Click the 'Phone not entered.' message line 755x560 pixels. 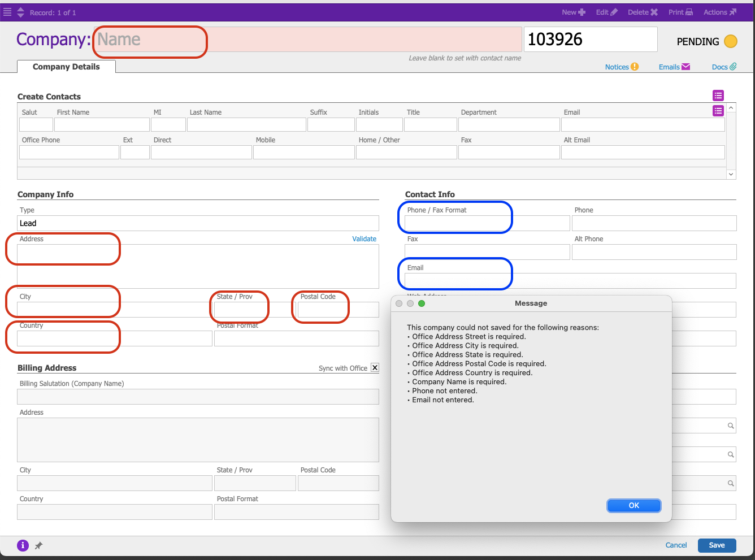coord(442,391)
